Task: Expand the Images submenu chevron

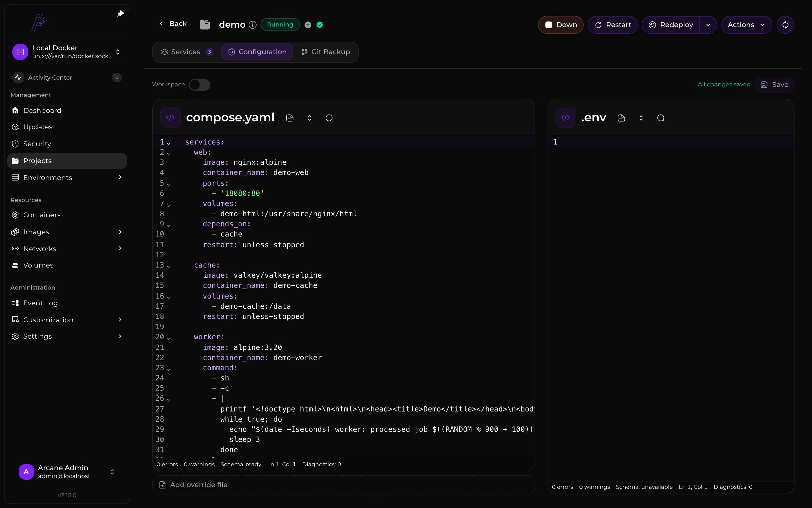Action: tap(120, 232)
